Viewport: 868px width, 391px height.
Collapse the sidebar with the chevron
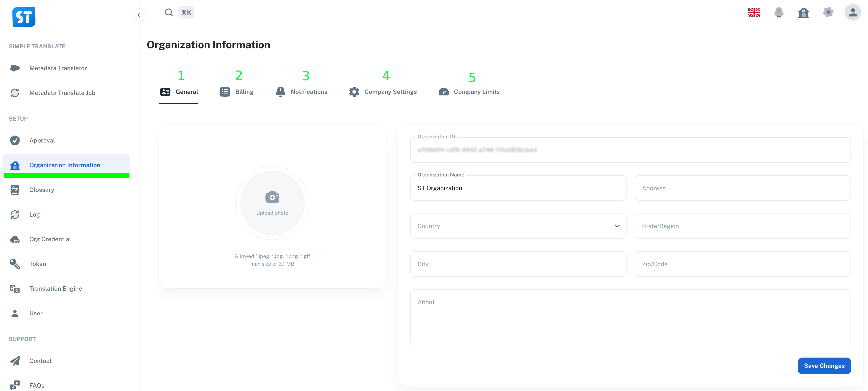tap(139, 15)
